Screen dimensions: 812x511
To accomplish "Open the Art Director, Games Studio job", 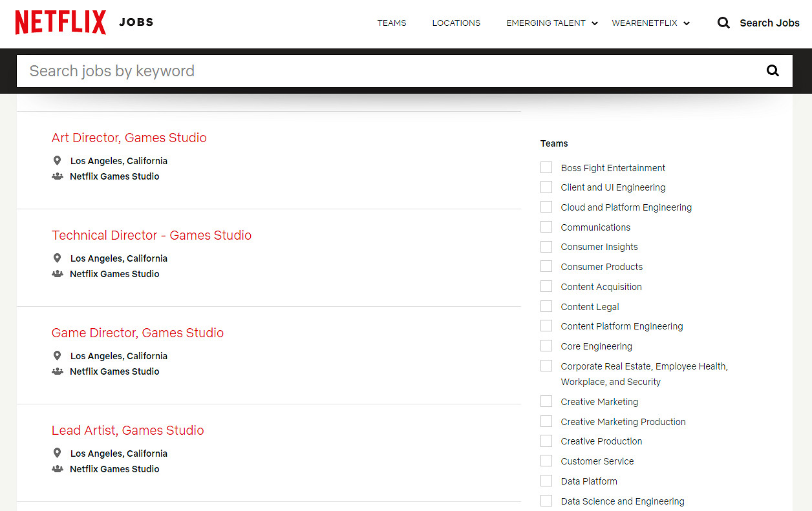I will tap(129, 138).
